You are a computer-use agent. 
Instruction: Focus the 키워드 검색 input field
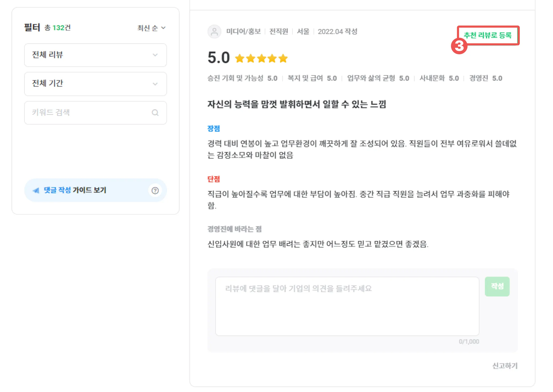tap(89, 113)
